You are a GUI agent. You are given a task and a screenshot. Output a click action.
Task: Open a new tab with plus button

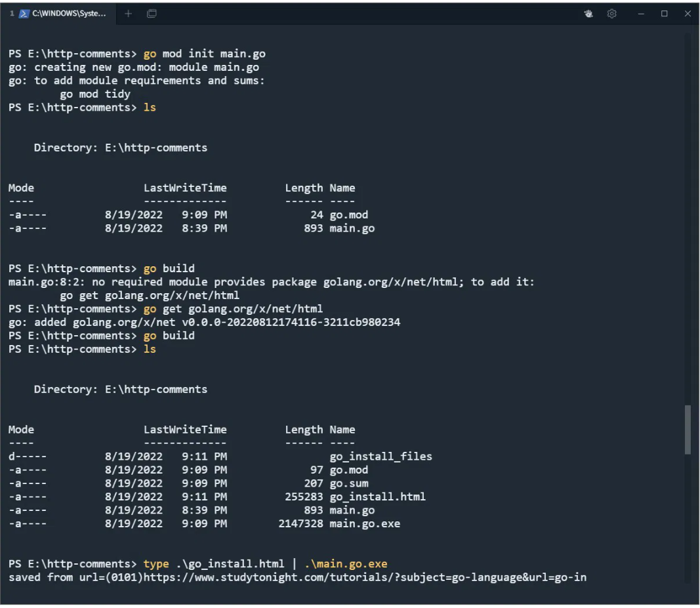point(128,14)
